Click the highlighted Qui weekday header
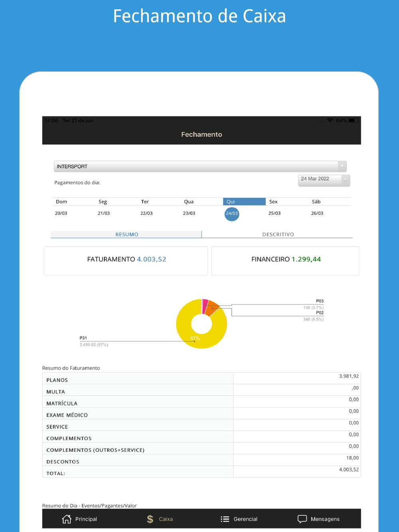 (244, 202)
